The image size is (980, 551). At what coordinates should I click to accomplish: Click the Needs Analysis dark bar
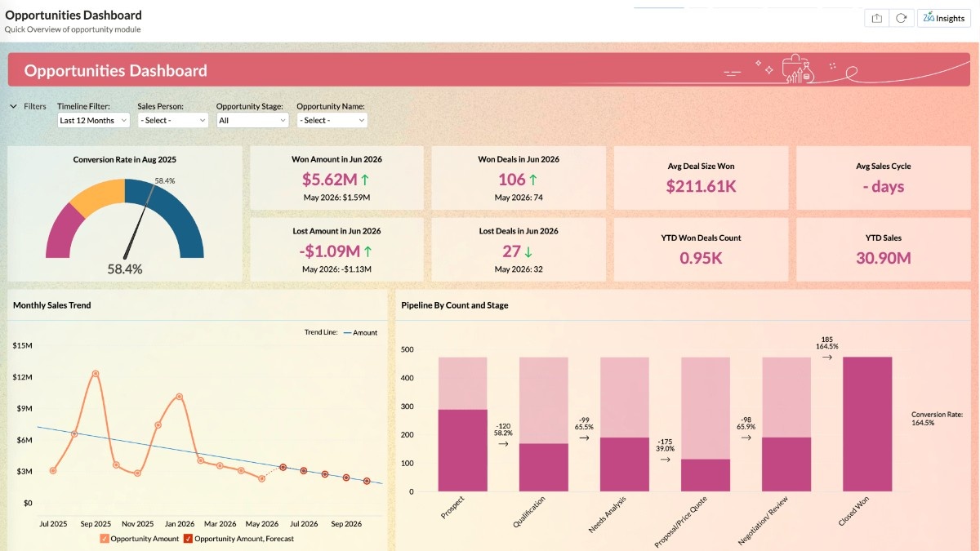point(625,464)
